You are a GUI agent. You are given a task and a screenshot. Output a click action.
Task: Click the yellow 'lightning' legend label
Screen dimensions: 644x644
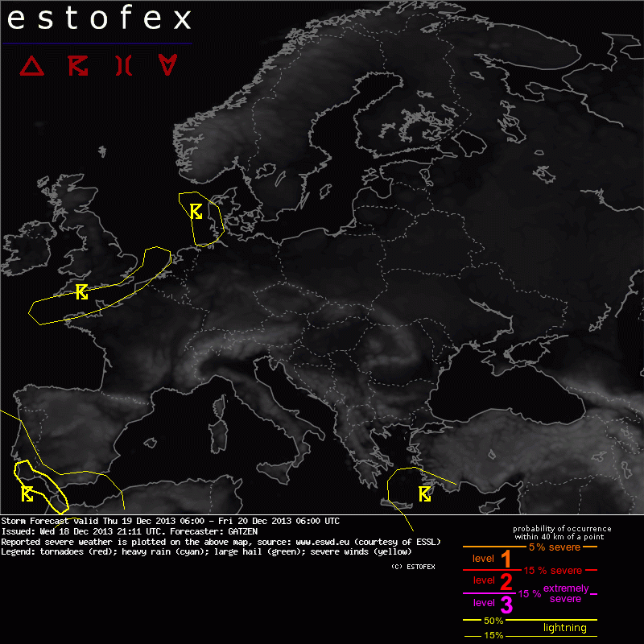[565, 628]
